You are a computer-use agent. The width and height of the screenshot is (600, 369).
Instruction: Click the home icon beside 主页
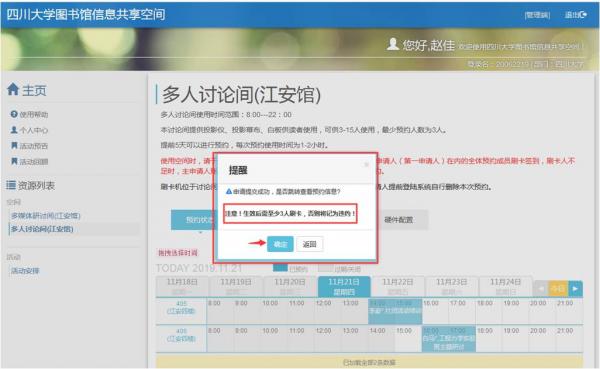[x=13, y=89]
